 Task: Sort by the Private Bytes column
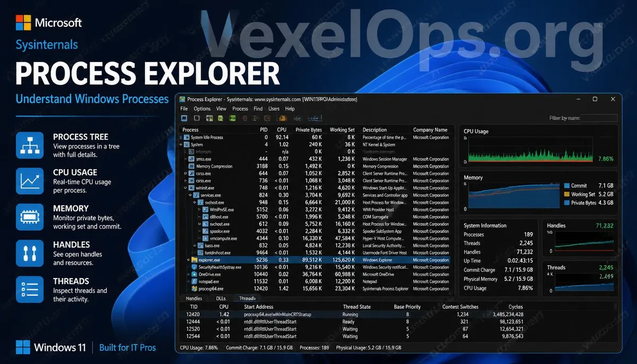point(309,129)
